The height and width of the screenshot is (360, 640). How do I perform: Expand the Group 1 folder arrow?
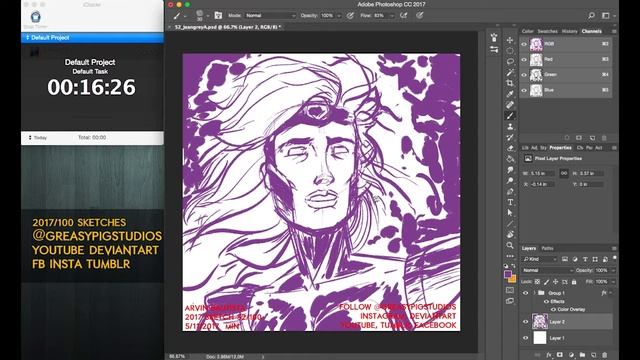534,293
